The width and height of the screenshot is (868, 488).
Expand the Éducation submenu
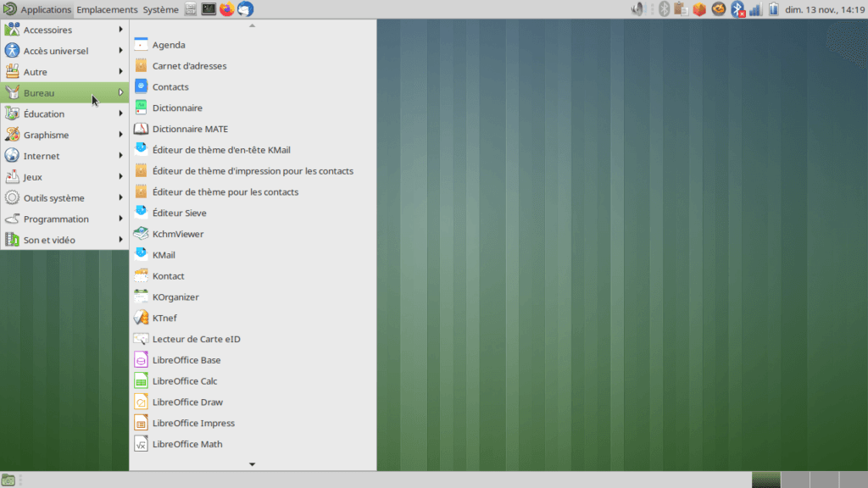point(64,114)
